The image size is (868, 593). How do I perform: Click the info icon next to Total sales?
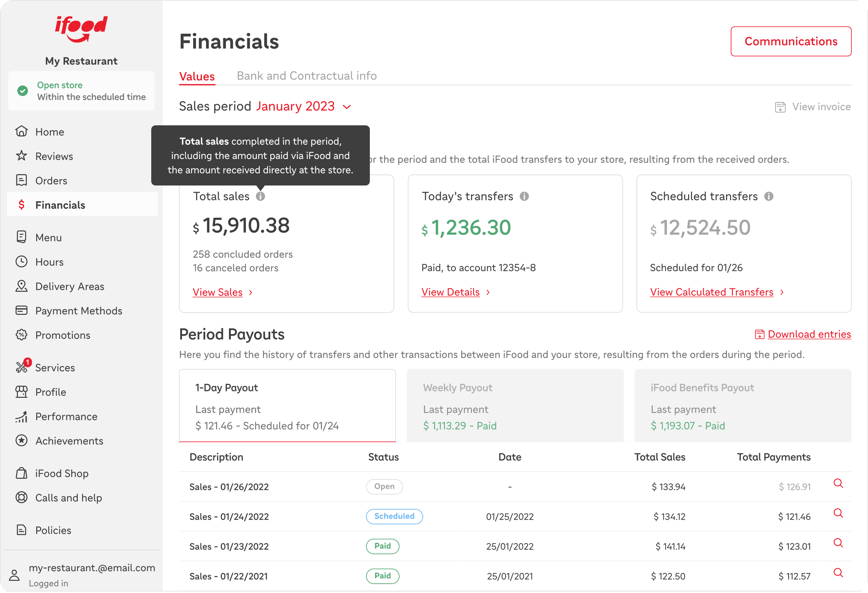point(260,196)
